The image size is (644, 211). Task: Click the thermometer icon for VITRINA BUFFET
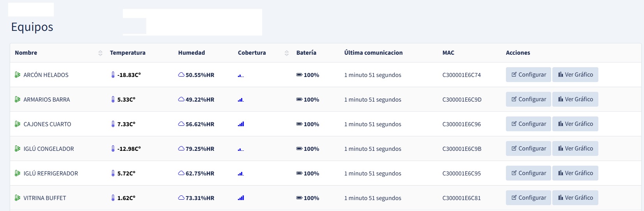tap(113, 198)
